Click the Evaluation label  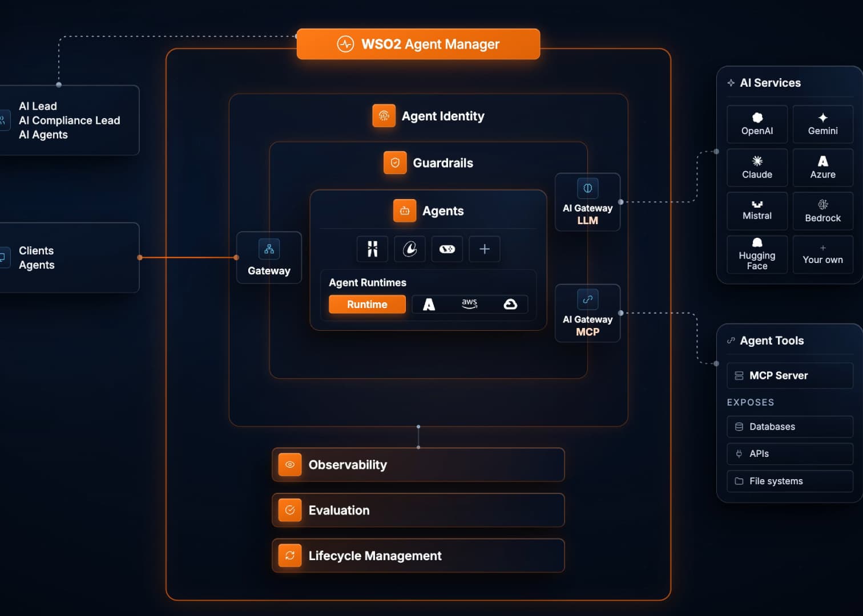[339, 510]
